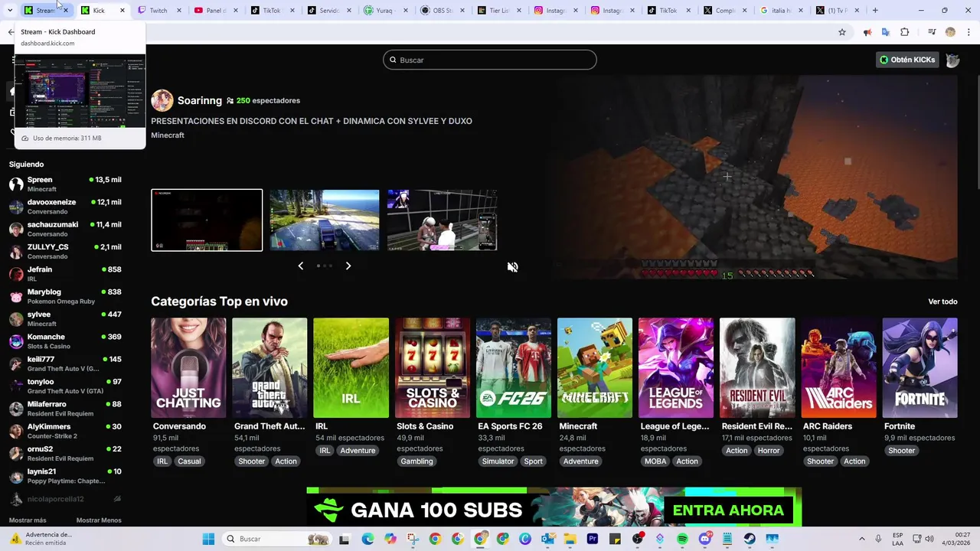
Task: Open Steam from the taskbar
Action: [750, 539]
